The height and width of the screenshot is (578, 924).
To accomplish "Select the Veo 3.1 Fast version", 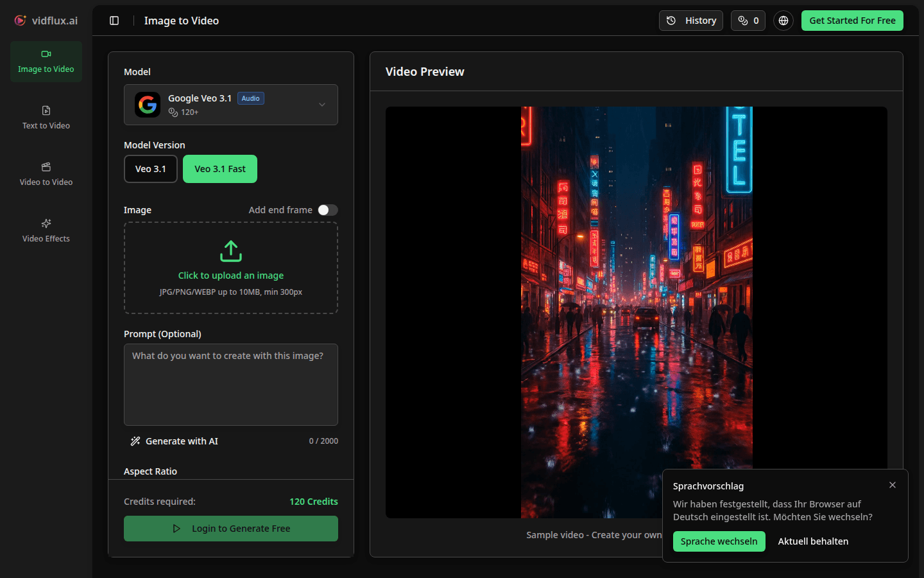I will point(220,169).
